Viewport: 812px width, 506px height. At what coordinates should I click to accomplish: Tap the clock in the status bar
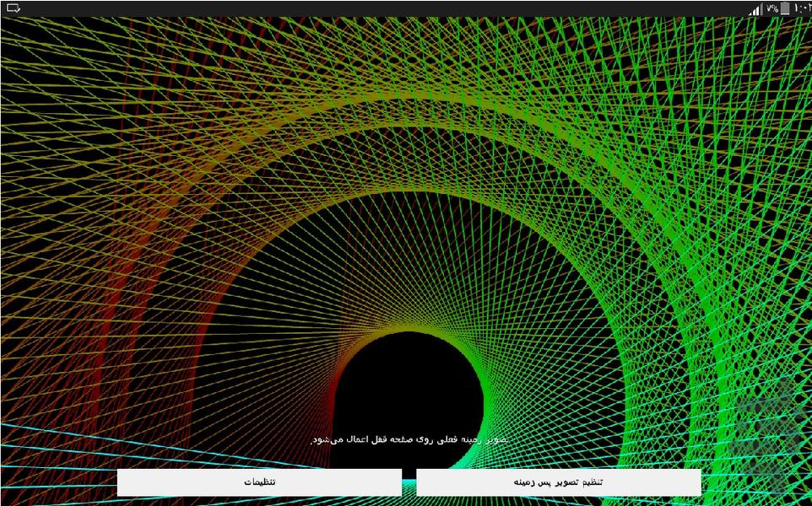click(x=802, y=8)
